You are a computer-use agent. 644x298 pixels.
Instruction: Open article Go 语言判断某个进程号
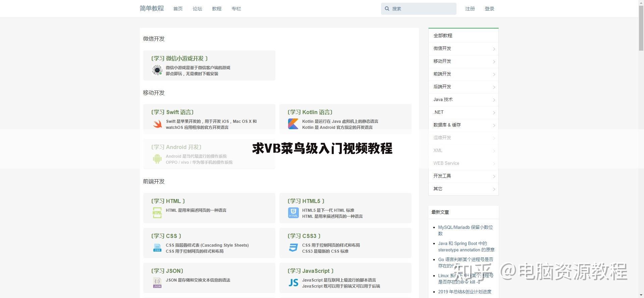pyautogui.click(x=466, y=262)
